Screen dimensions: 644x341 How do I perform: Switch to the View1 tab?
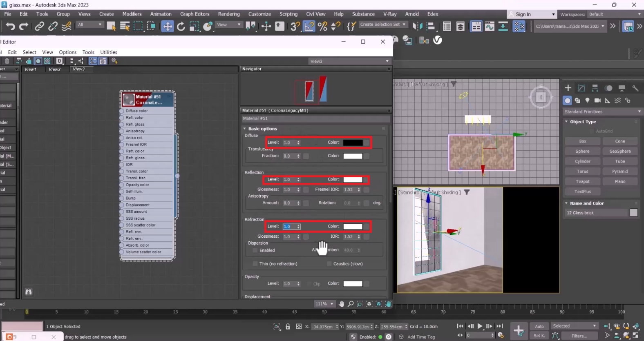31,69
